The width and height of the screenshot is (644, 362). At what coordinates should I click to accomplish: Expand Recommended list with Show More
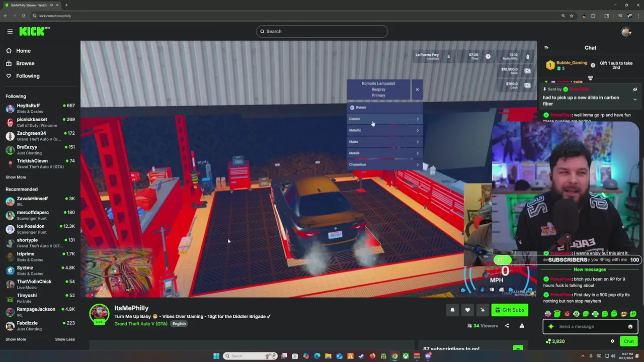coord(16,339)
